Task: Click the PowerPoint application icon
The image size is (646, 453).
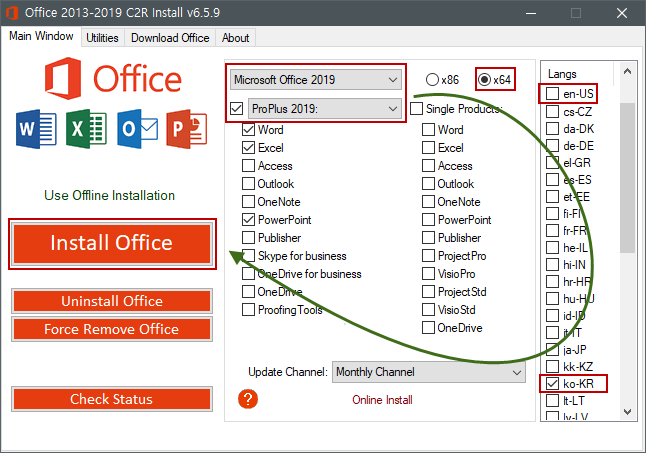Action: [x=187, y=129]
